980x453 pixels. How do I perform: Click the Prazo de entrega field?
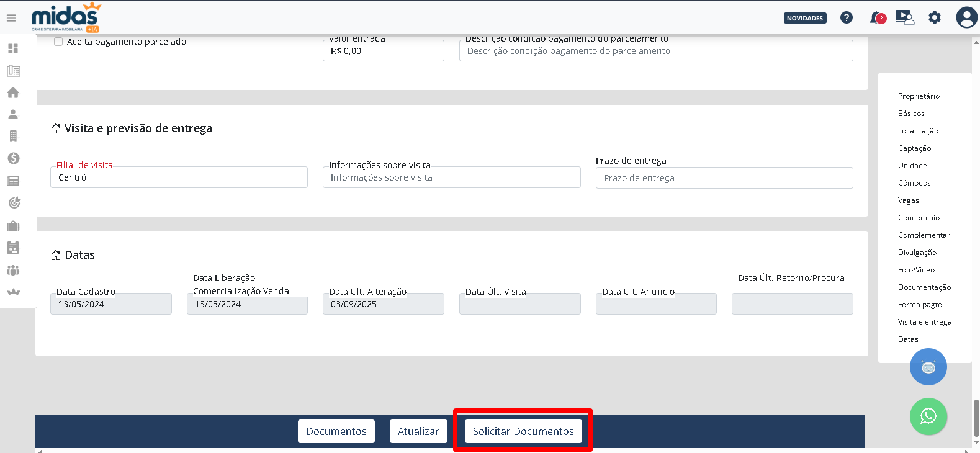coord(724,178)
